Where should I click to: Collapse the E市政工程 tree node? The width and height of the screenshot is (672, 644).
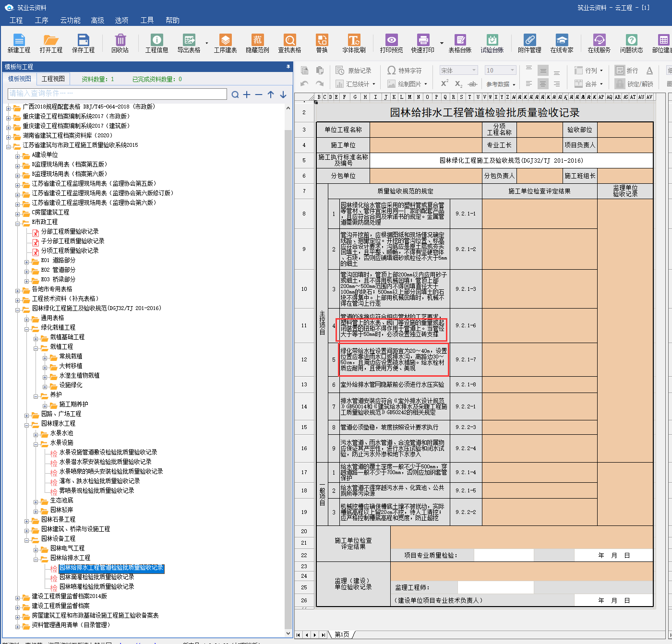click(18, 223)
